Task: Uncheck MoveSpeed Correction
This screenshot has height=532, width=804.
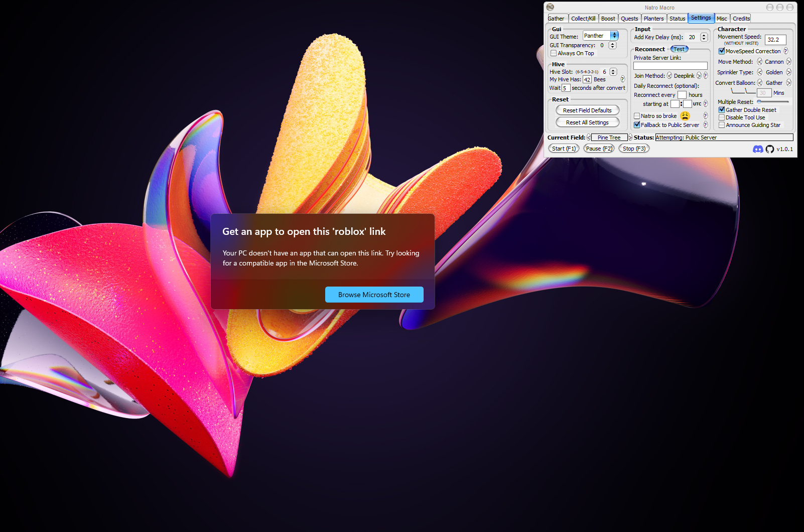Action: click(x=722, y=51)
